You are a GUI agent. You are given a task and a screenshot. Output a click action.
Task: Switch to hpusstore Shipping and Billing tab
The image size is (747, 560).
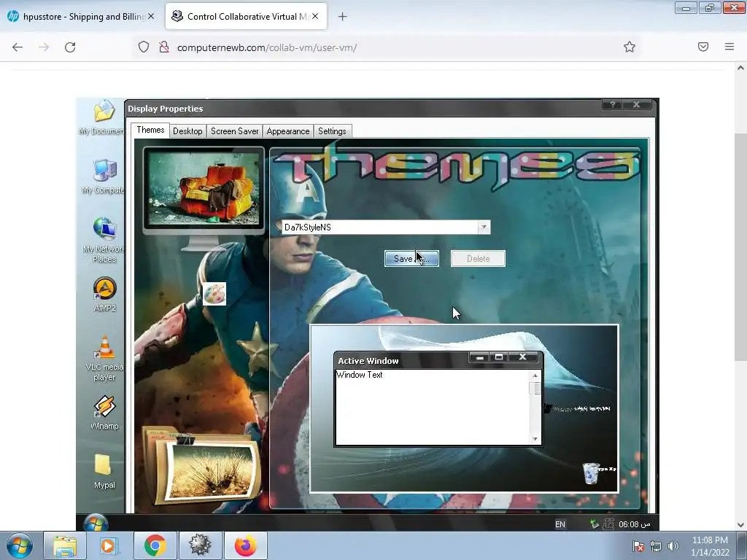pos(81,17)
